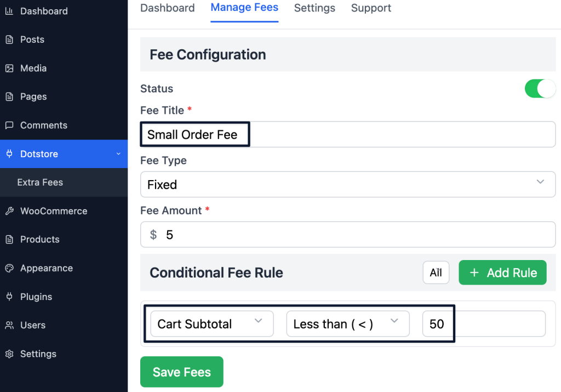Open the Fee Type dropdown showing Fixed
Screen dimensions: 561x392
[x=348, y=185]
